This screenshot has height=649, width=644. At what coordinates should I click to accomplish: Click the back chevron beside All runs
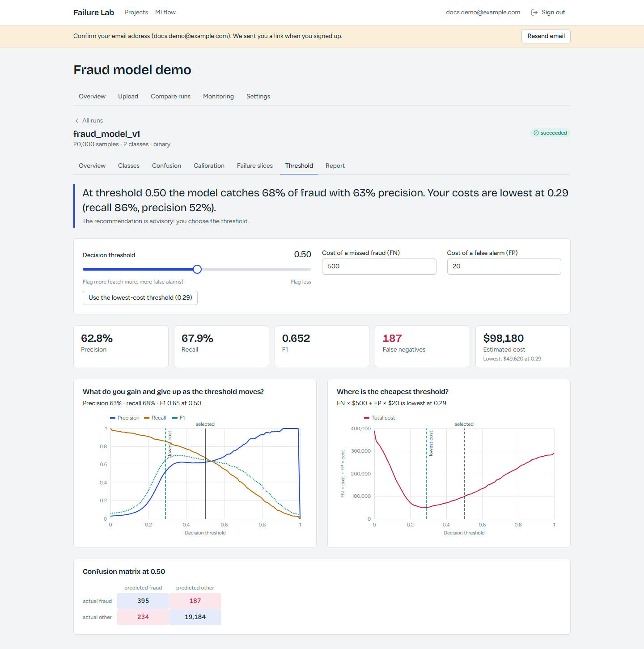click(77, 121)
